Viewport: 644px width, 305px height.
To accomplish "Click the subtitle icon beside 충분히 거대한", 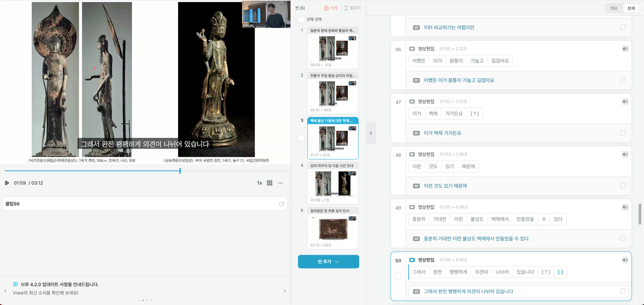I will pyautogui.click(x=416, y=239).
